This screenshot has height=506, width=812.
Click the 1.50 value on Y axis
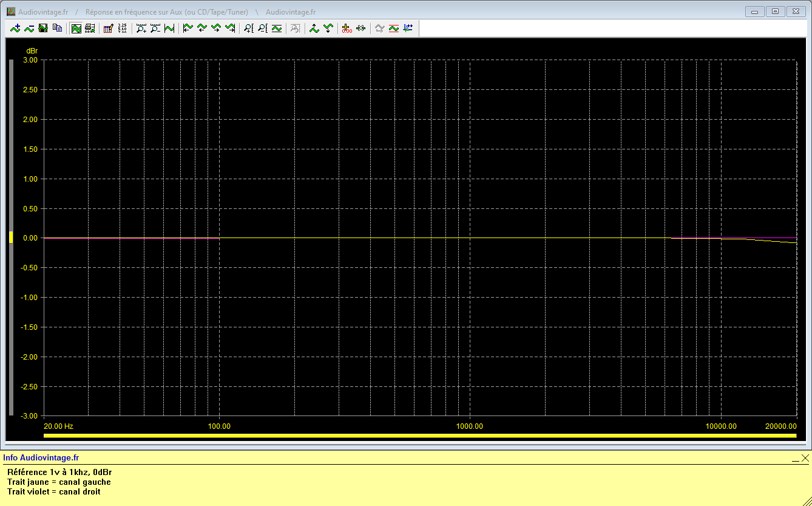pos(30,149)
